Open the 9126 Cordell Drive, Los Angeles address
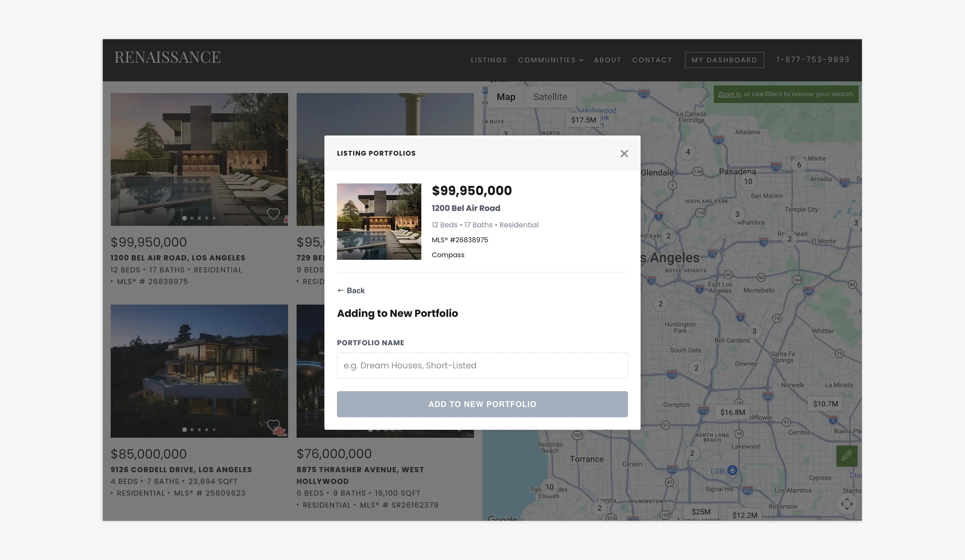This screenshot has height=560, width=965. point(181,470)
